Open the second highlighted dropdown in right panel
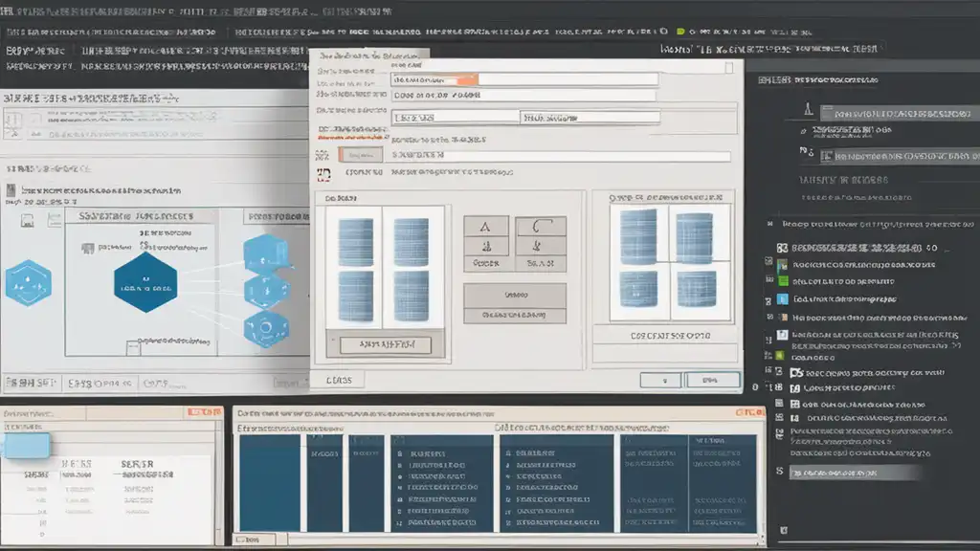 900,155
